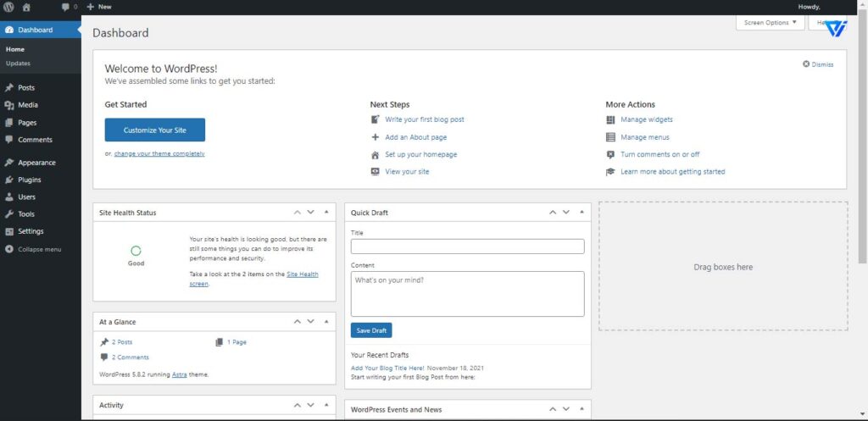Move At a Glance box up
The width and height of the screenshot is (868, 421).
click(x=298, y=321)
